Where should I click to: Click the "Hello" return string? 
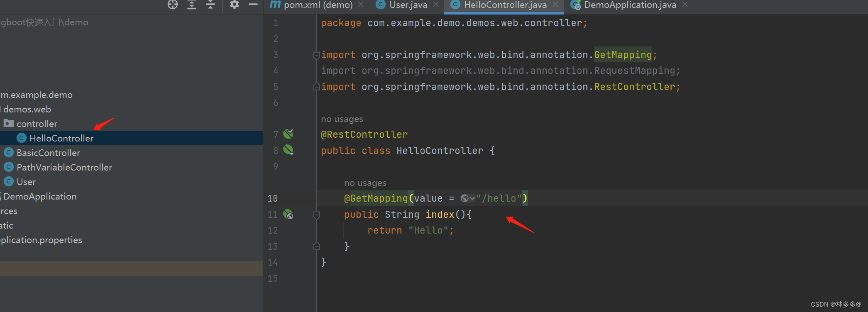tap(428, 230)
